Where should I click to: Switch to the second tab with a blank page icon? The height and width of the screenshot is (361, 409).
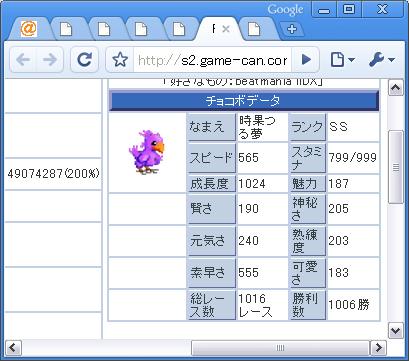(66, 29)
